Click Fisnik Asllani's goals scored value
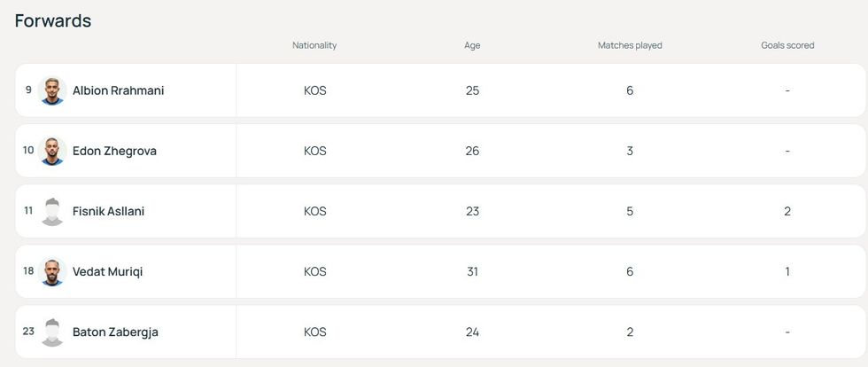The width and height of the screenshot is (868, 367). click(787, 211)
